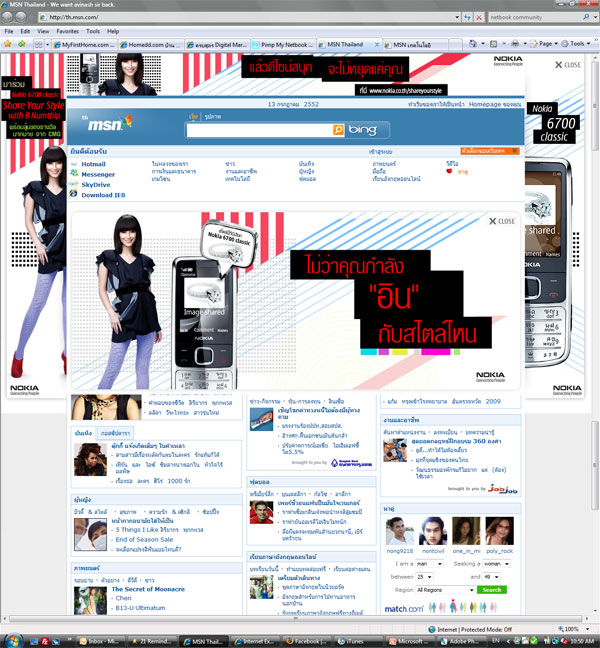Screen dimensions: 600x648
Task: Switch to the Pimp My Netbook tab
Action: pyautogui.click(x=283, y=45)
